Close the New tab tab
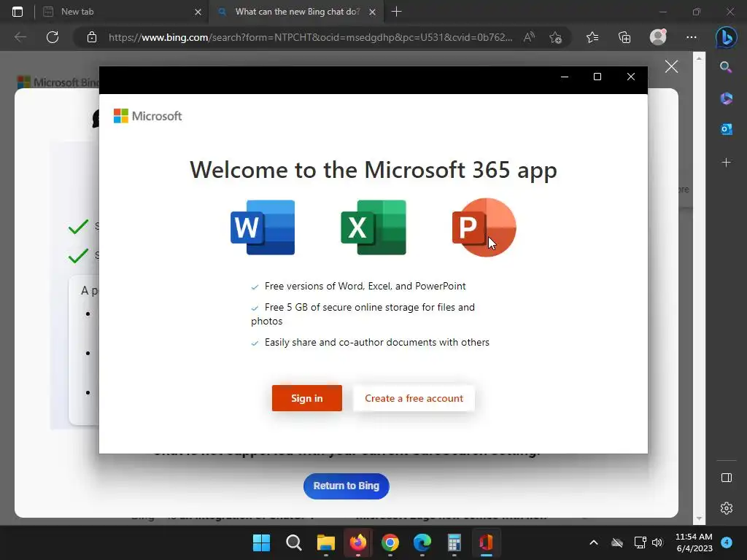747x560 pixels. pos(198,12)
